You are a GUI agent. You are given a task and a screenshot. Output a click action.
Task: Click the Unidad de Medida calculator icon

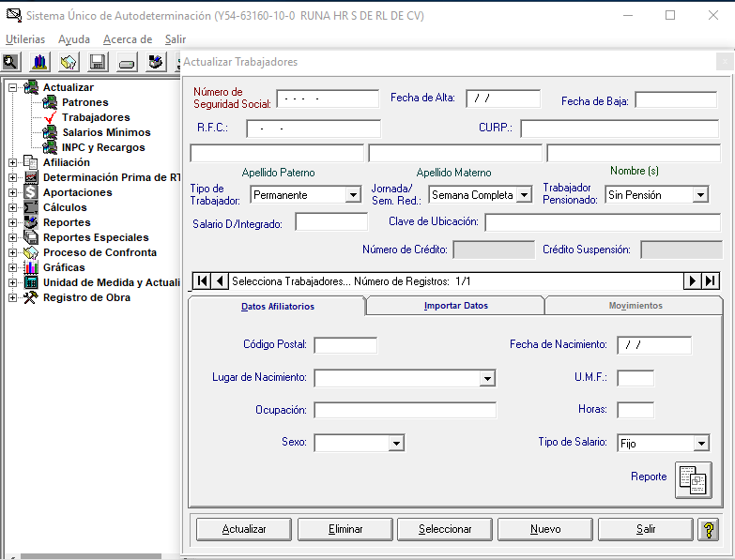(x=30, y=282)
